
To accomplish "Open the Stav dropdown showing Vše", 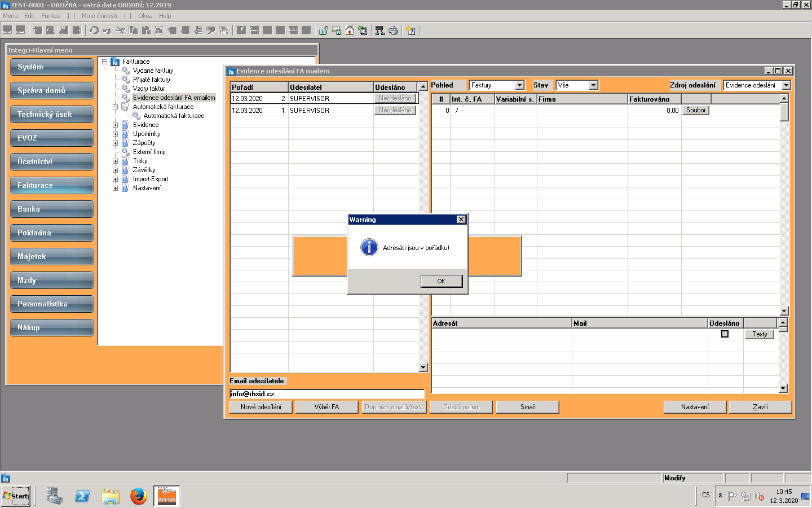I will point(593,85).
